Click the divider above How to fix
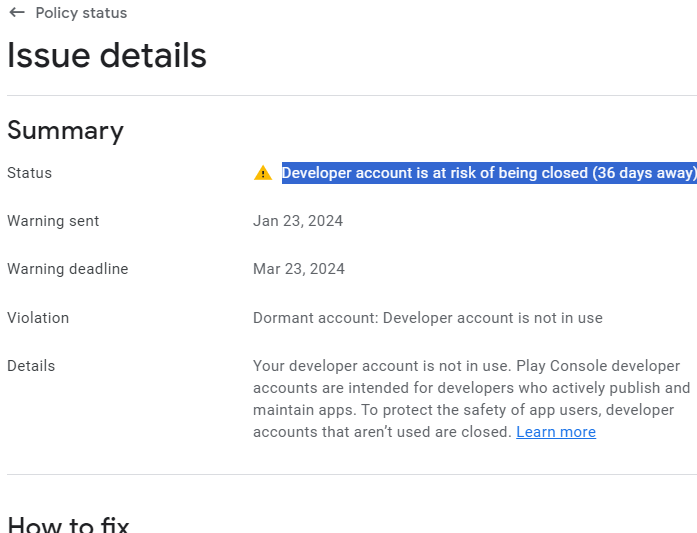The image size is (697, 533). pos(352,474)
